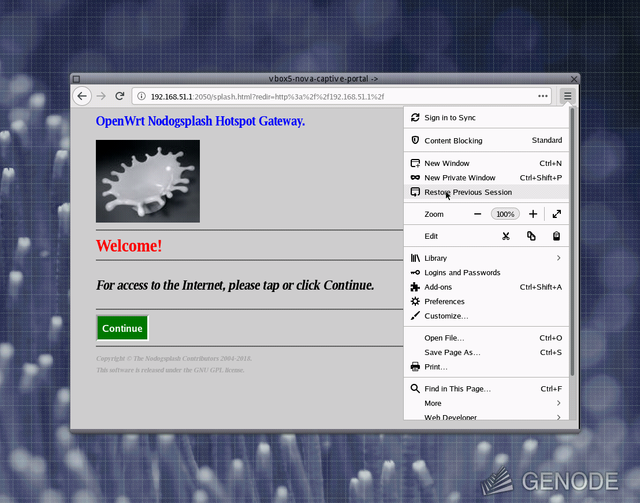Click the Nodogsplash copyright notice text

click(174, 358)
